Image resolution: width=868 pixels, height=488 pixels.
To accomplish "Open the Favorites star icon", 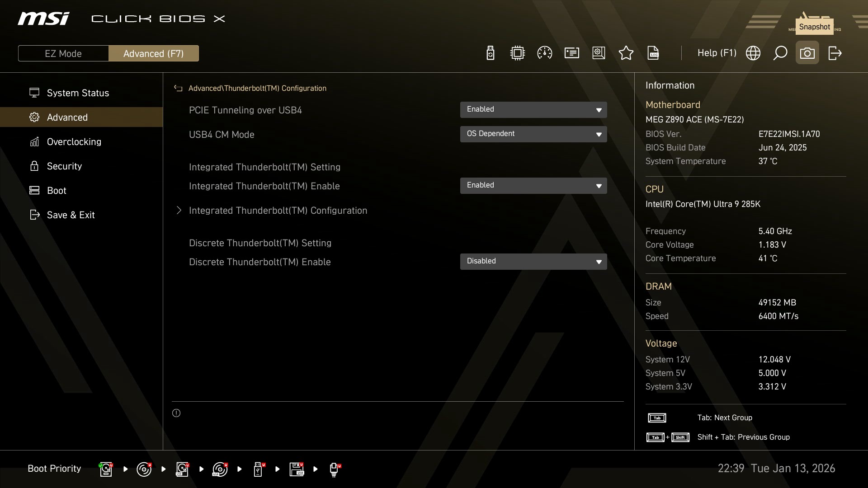I will [x=626, y=53].
